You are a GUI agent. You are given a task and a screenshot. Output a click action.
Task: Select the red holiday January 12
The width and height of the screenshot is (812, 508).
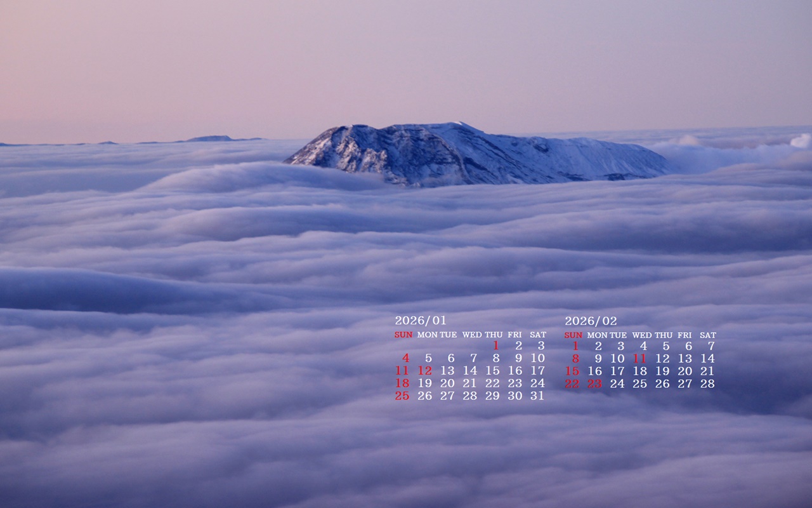[424, 371]
